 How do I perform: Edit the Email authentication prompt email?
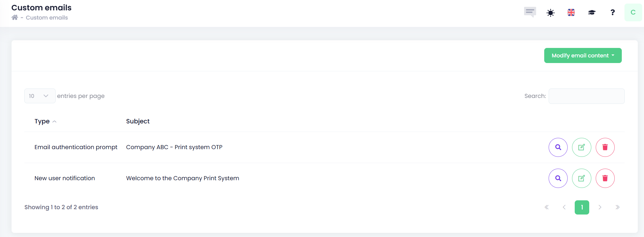pyautogui.click(x=582, y=147)
